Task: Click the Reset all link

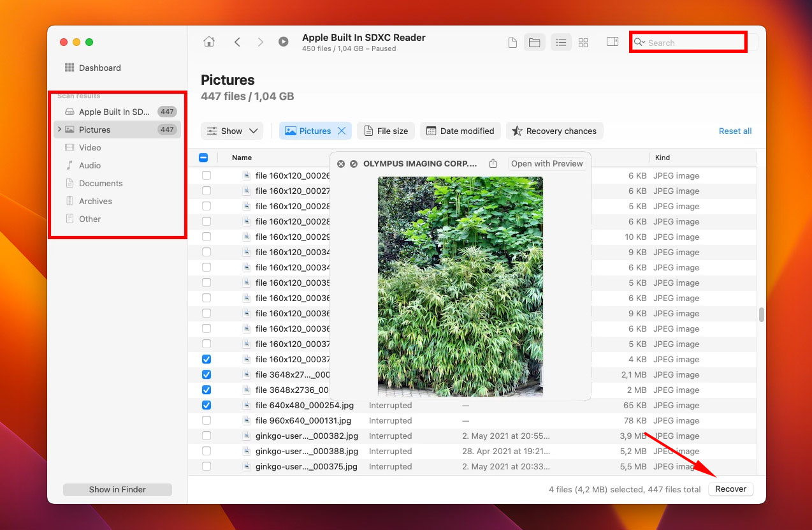Action: (735, 131)
